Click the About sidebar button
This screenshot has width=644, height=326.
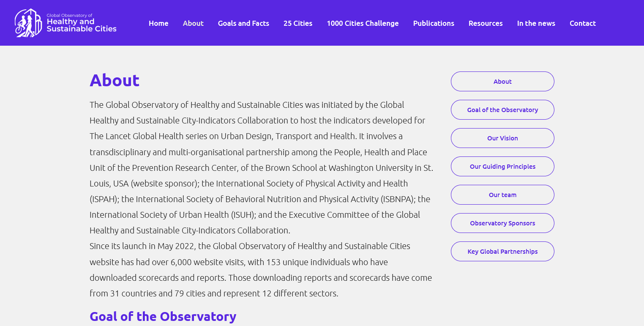(502, 82)
